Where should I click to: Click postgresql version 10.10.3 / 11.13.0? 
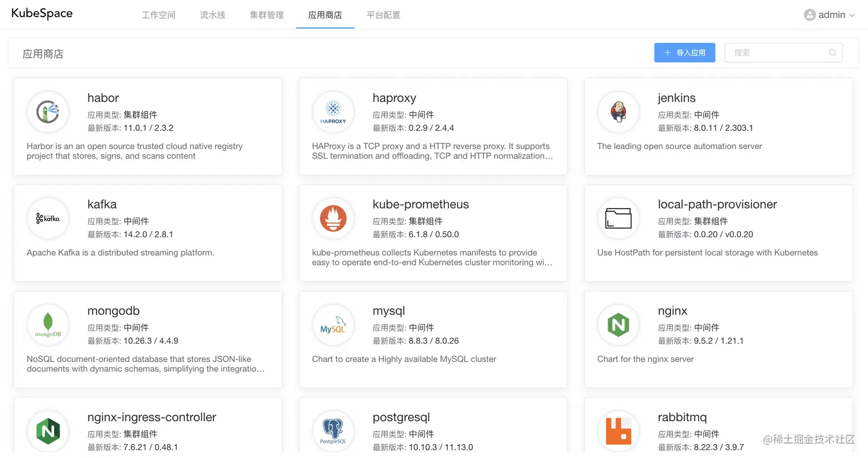[441, 447]
